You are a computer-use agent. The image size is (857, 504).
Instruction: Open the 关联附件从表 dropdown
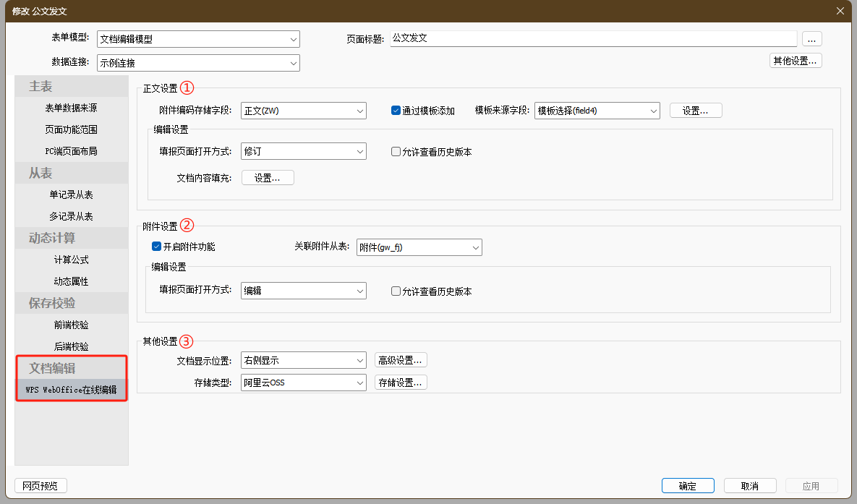(419, 247)
